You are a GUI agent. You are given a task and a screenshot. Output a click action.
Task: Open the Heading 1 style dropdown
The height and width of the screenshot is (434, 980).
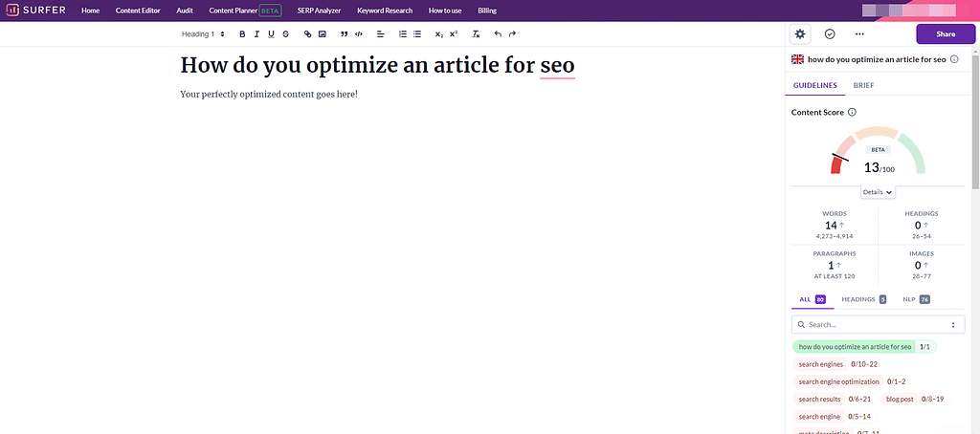click(x=203, y=33)
